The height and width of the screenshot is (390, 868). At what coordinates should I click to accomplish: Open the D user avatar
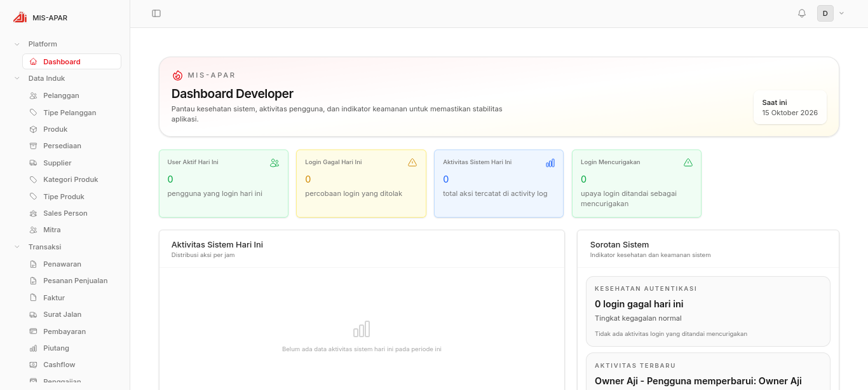point(825,13)
